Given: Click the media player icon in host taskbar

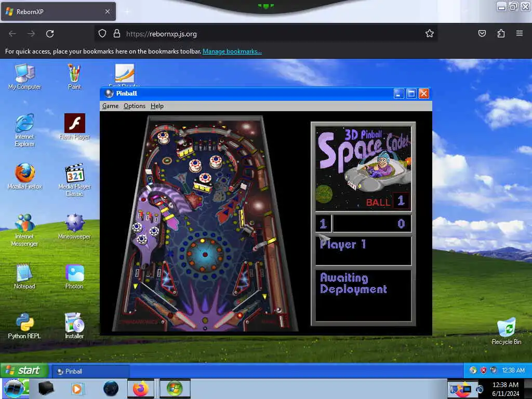Looking at the screenshot, I should pyautogui.click(x=77, y=389).
